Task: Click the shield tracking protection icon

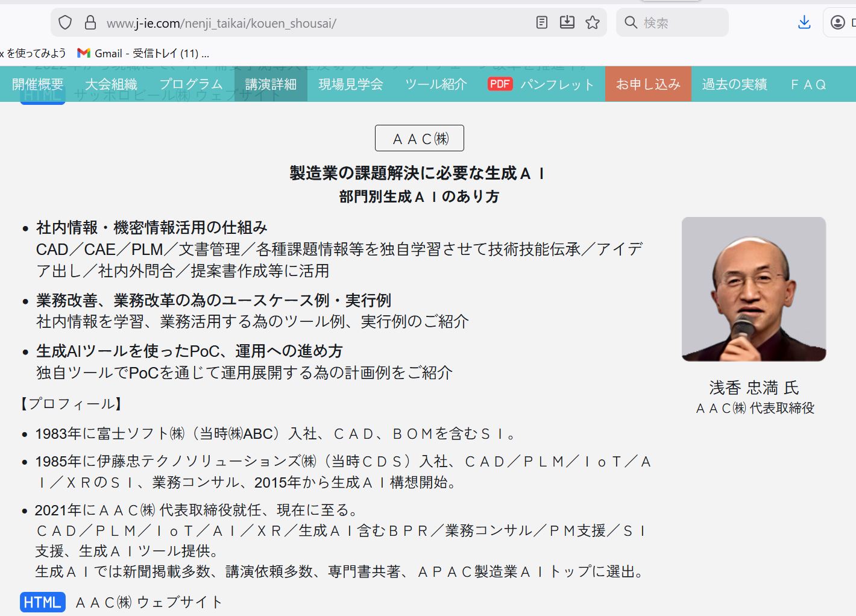Action: coord(65,23)
